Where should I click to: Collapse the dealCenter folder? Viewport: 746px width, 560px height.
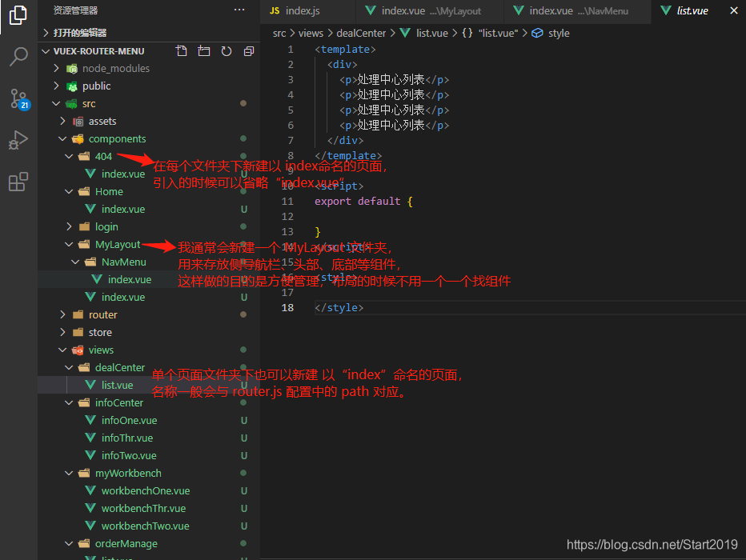pyautogui.click(x=149, y=367)
